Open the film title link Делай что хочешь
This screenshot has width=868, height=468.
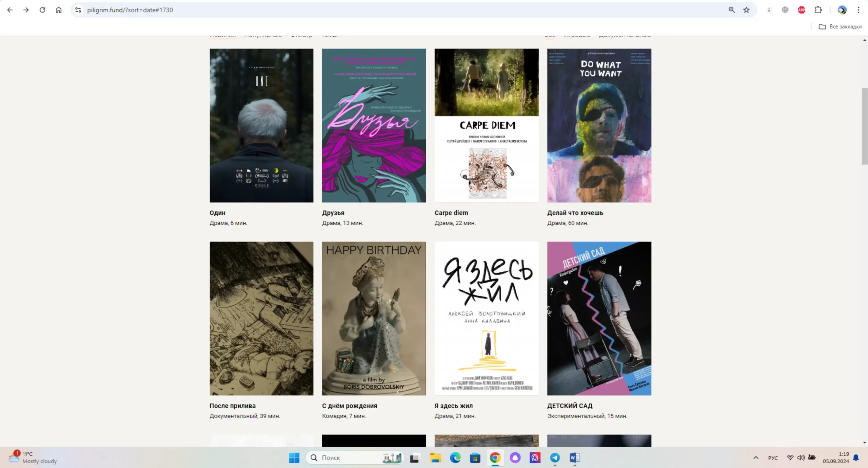[x=575, y=213]
